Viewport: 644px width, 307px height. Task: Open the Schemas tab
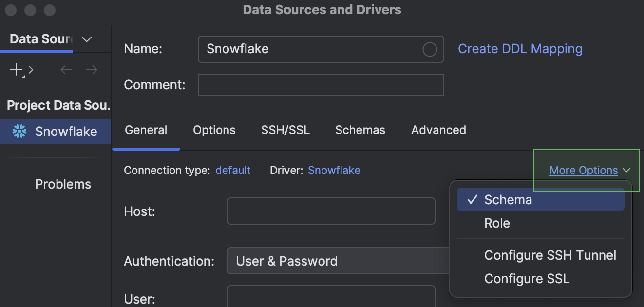tap(360, 130)
